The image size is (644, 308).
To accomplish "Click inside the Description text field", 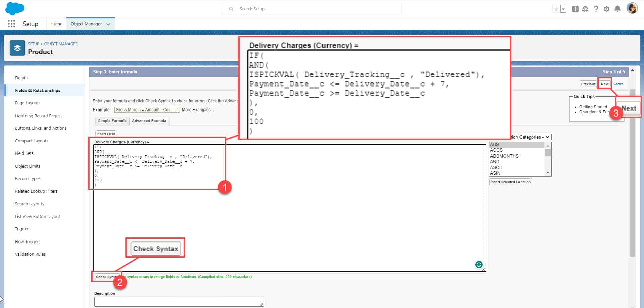I will 179,301.
